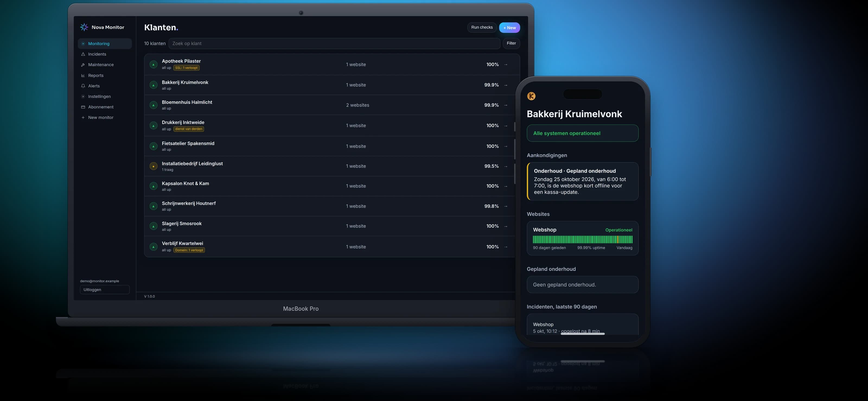Click the Webshop 90-day uptime bar

tap(583, 240)
